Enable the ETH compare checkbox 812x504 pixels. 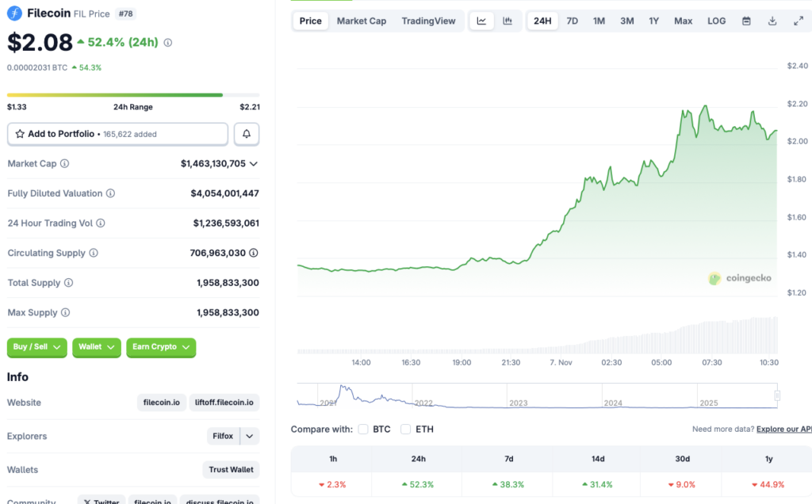coord(405,429)
